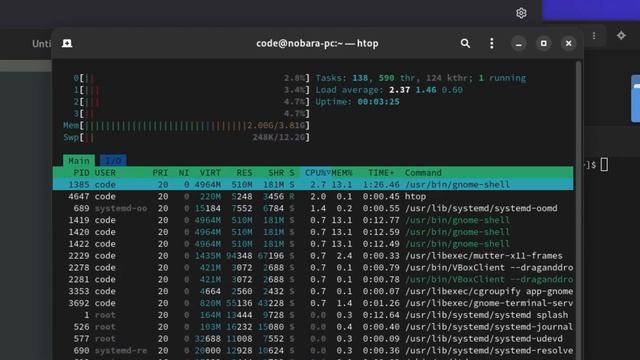Click the terminal title code@nobara-pc

(317, 43)
